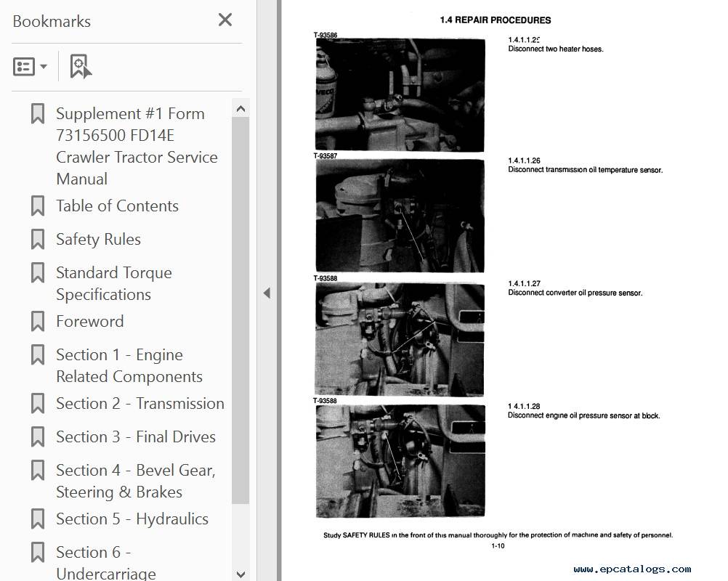
Task: Click bookmark icon beside Section 3
Action: point(38,437)
